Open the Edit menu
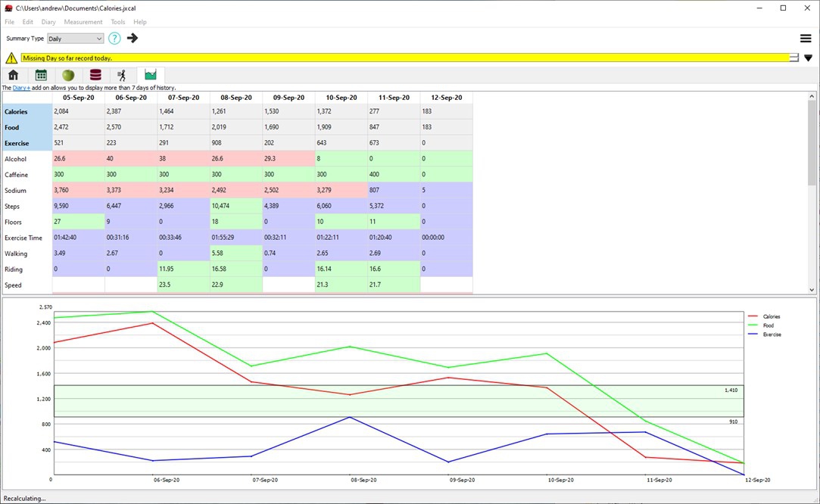This screenshot has width=820, height=504. pyautogui.click(x=28, y=22)
